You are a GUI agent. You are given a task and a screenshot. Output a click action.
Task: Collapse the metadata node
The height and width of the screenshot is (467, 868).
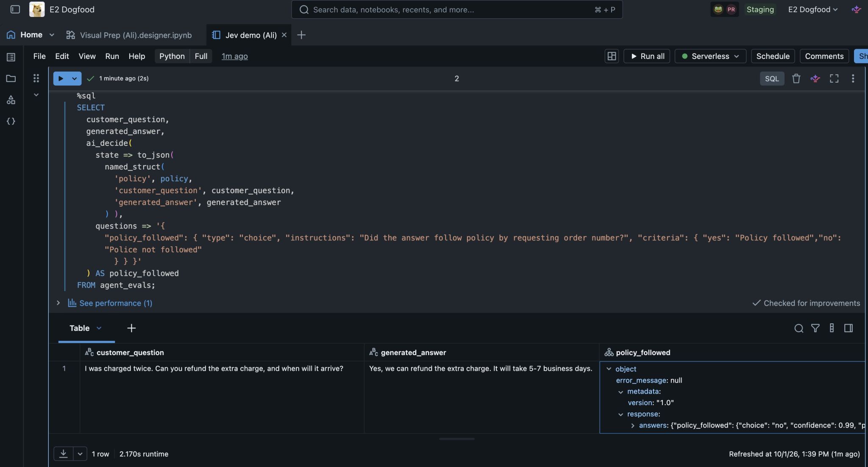tap(620, 392)
